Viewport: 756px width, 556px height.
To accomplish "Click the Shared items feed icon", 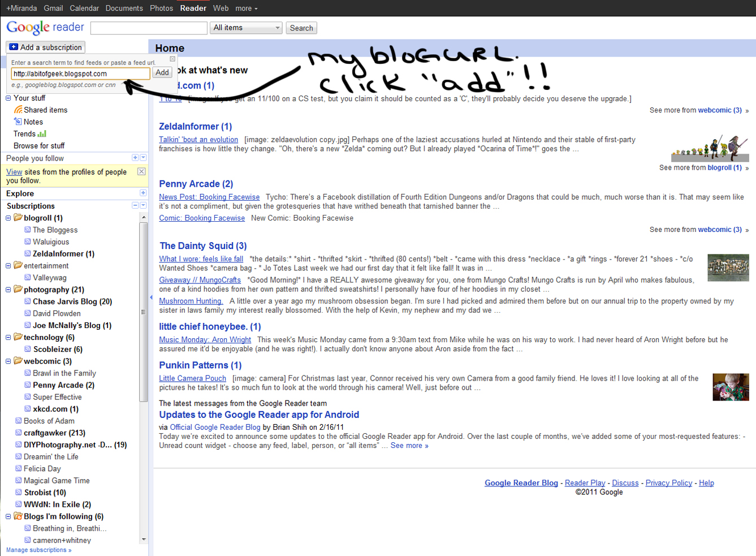I will (x=18, y=110).
